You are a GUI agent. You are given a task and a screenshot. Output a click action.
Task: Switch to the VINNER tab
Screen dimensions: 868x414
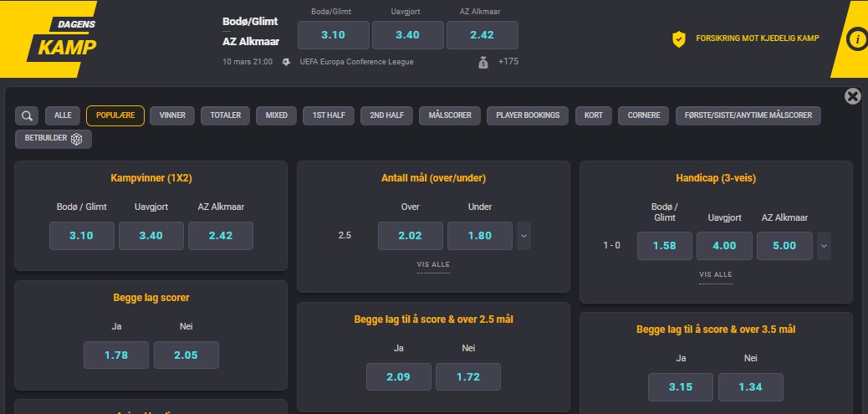tap(172, 115)
